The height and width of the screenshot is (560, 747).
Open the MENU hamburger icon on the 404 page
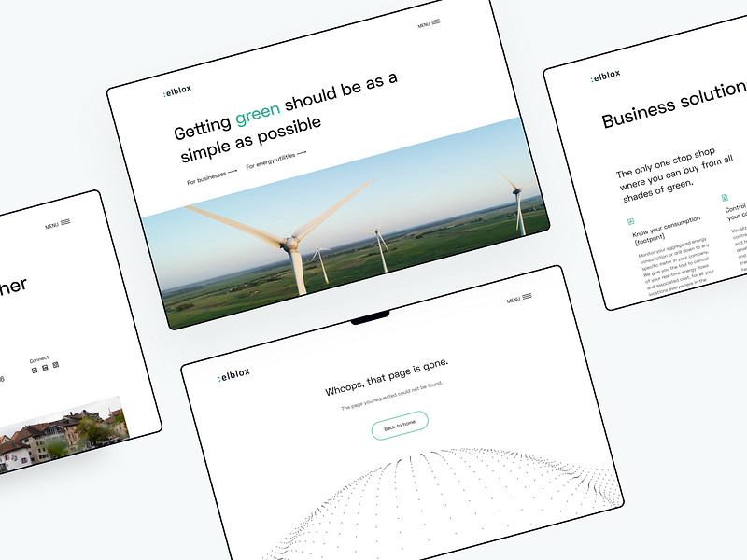tap(527, 296)
